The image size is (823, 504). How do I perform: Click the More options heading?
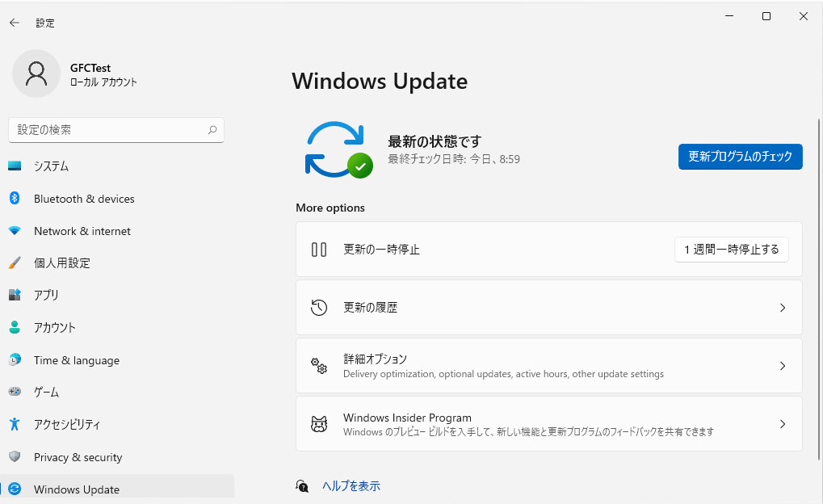330,208
